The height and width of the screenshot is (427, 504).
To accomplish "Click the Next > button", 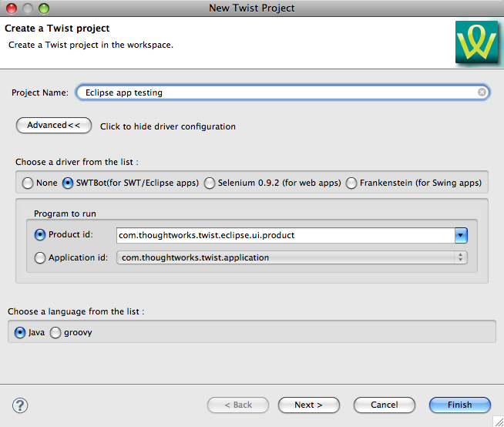I will click(x=308, y=405).
